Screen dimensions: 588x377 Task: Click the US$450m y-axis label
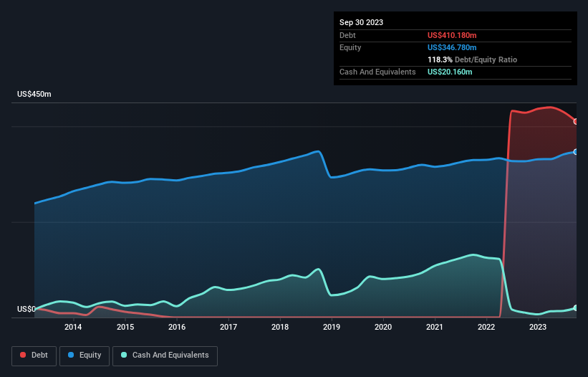pos(34,94)
